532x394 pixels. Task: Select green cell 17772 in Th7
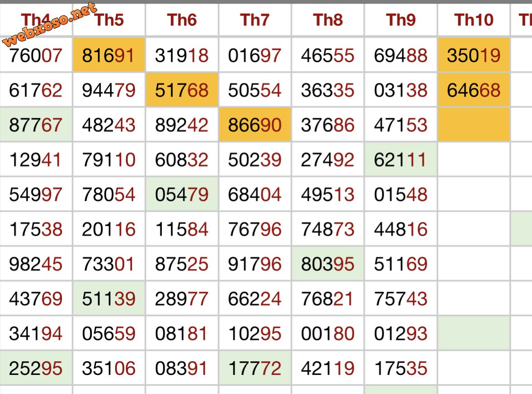click(255, 368)
